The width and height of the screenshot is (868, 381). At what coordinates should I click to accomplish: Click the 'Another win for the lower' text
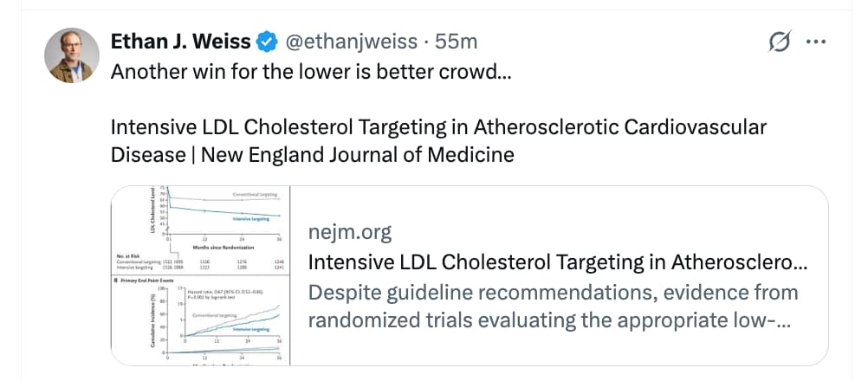pos(310,71)
